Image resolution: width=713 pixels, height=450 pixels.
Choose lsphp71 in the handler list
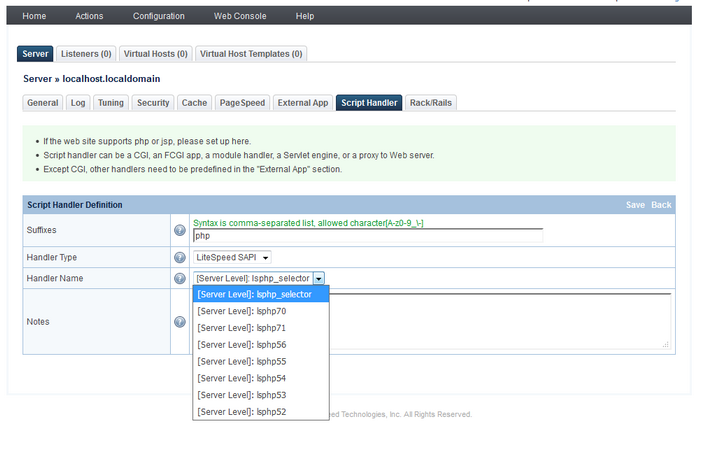(261, 328)
